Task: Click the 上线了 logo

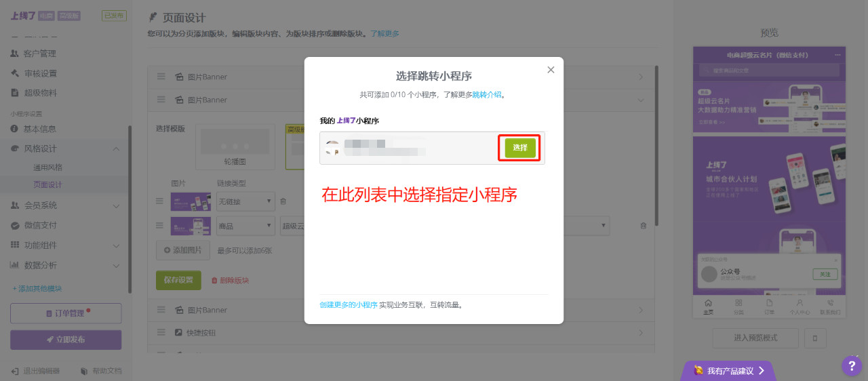Action: click(x=22, y=16)
